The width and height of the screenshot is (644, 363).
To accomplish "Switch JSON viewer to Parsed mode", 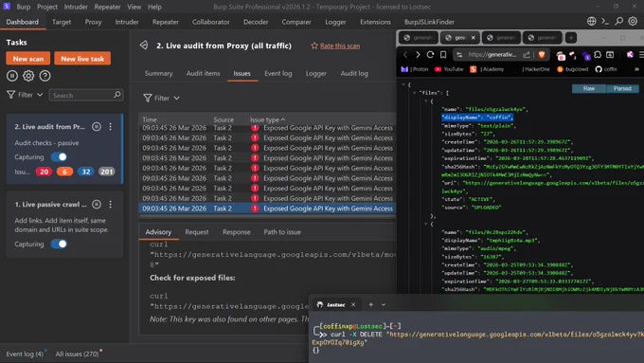I will click(x=622, y=88).
